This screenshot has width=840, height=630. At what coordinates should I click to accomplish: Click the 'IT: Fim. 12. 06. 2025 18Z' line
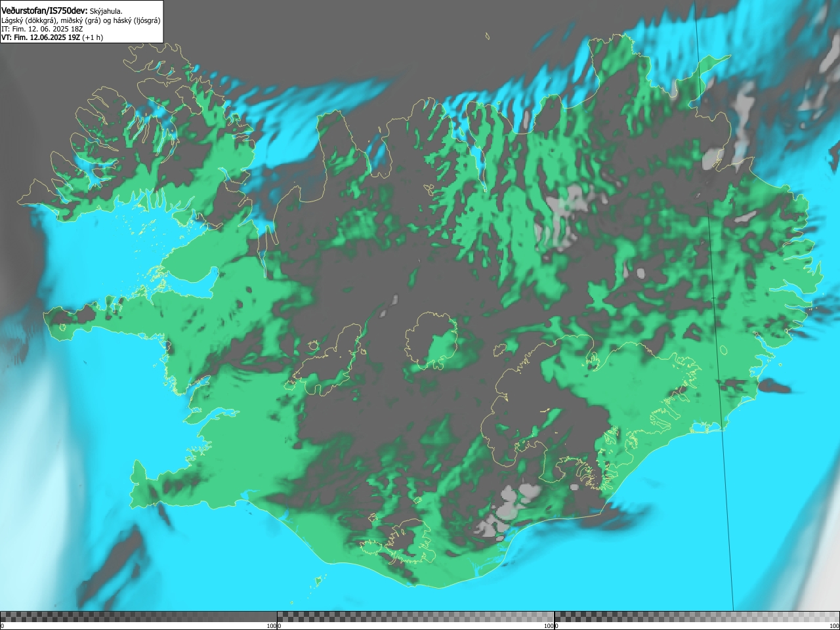42,29
